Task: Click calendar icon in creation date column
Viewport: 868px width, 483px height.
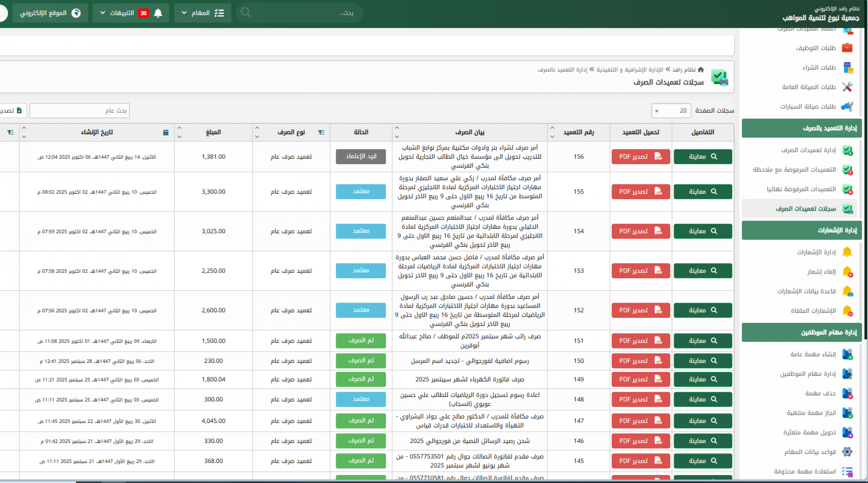Action: (166, 132)
